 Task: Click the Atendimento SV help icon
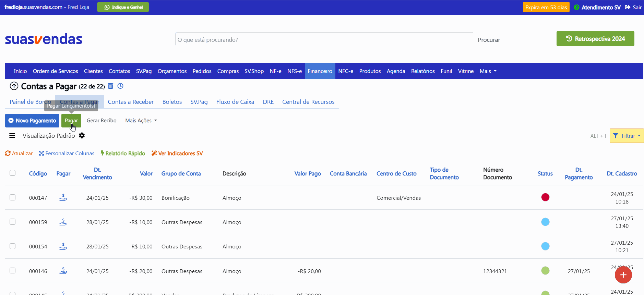click(576, 7)
